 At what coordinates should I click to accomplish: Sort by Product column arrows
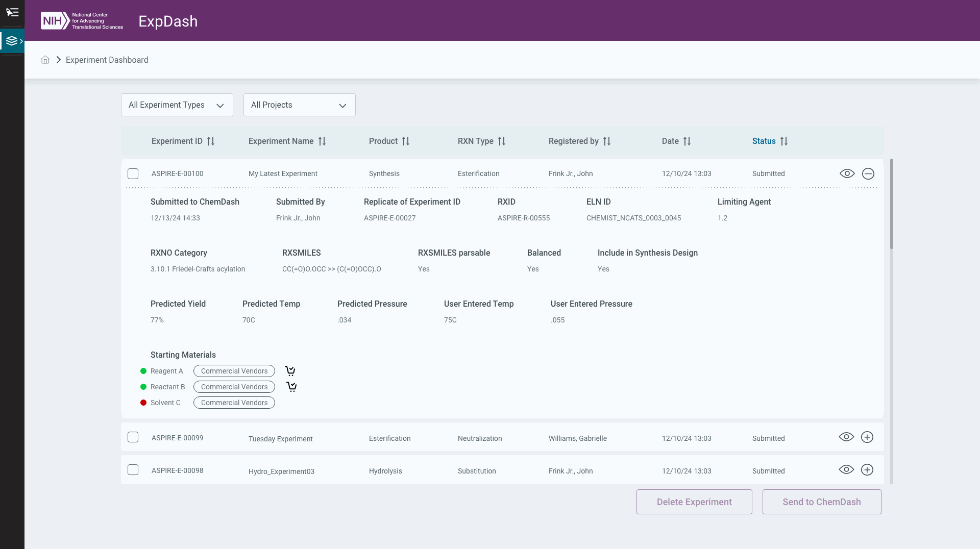pyautogui.click(x=406, y=141)
